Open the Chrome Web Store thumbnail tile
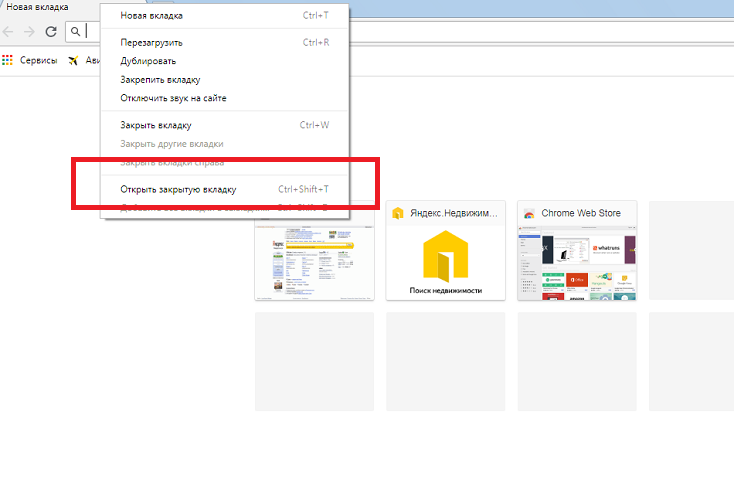The image size is (734, 500). coord(577,251)
